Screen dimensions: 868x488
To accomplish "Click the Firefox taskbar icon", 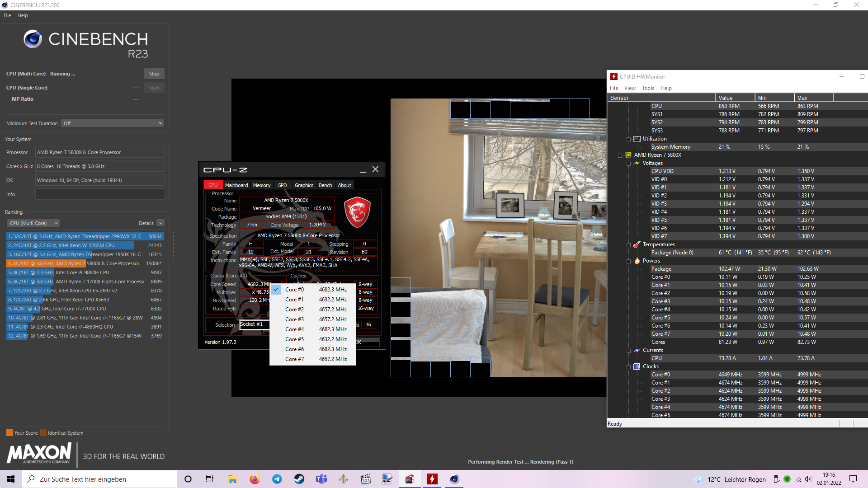I will [x=255, y=479].
